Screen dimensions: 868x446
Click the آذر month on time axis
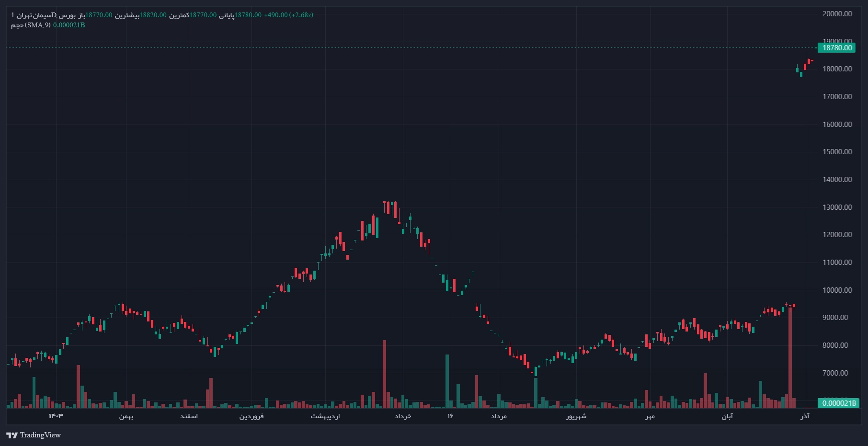(x=805, y=416)
